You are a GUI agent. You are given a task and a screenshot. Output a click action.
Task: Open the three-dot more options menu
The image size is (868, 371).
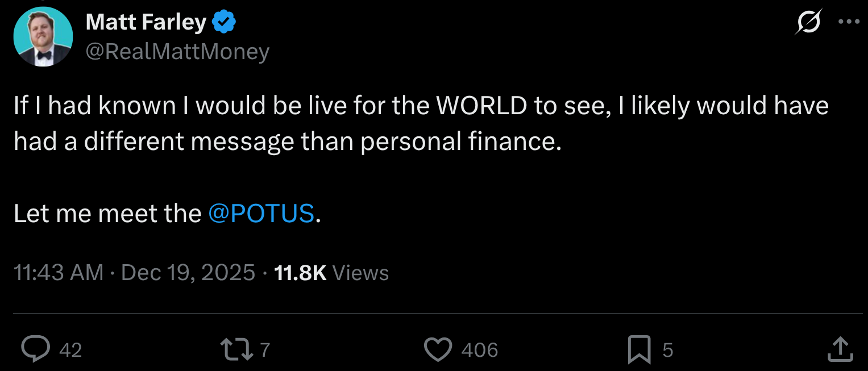(849, 22)
